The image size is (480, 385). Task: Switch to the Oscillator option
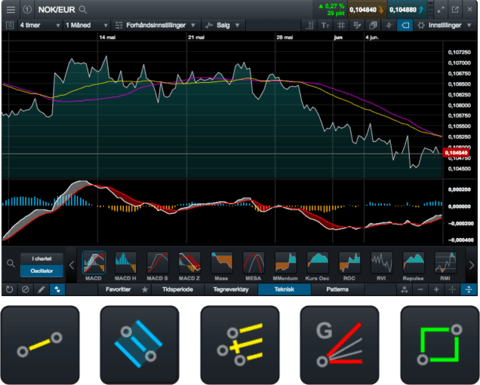point(42,271)
